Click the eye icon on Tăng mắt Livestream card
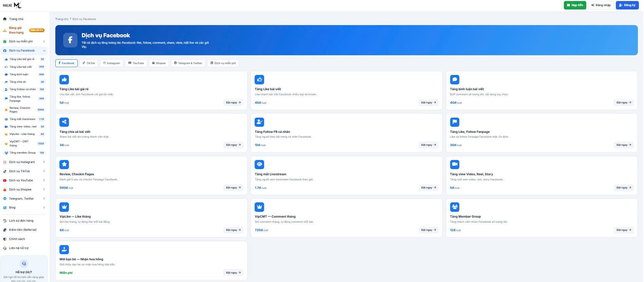Image resolution: width=644 pixels, height=282 pixels. 259,164
